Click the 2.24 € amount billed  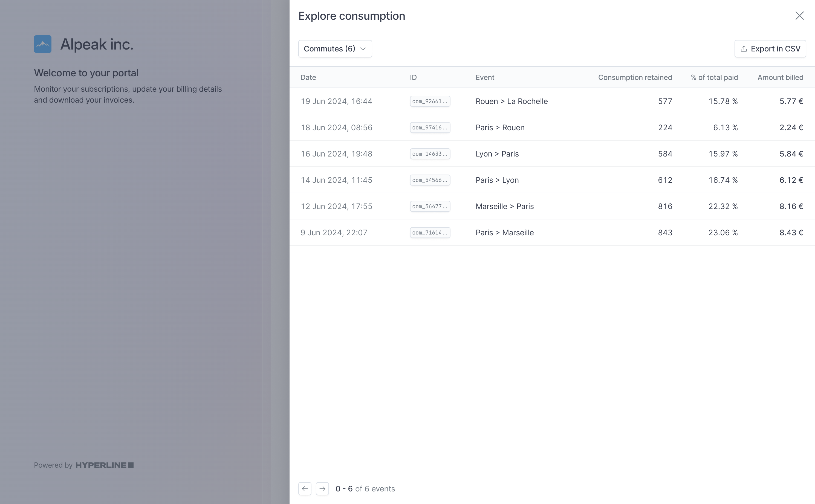point(791,127)
